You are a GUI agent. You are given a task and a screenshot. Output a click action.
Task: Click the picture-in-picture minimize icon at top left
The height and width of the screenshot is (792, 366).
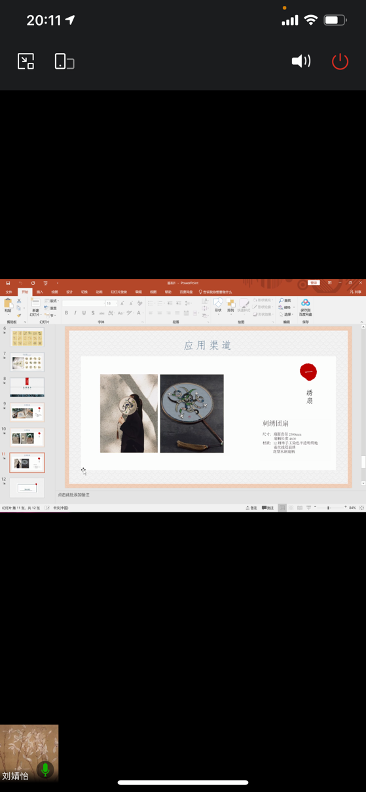click(x=26, y=61)
